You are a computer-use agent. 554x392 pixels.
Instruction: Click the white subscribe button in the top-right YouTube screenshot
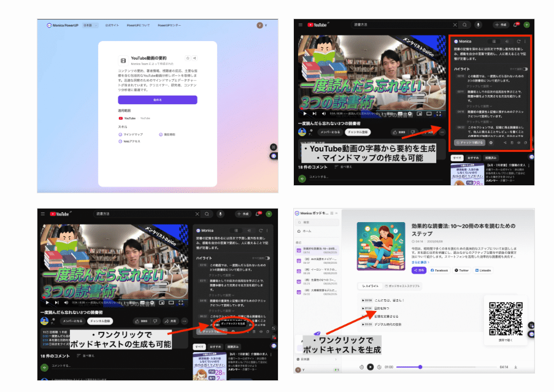pos(358,132)
